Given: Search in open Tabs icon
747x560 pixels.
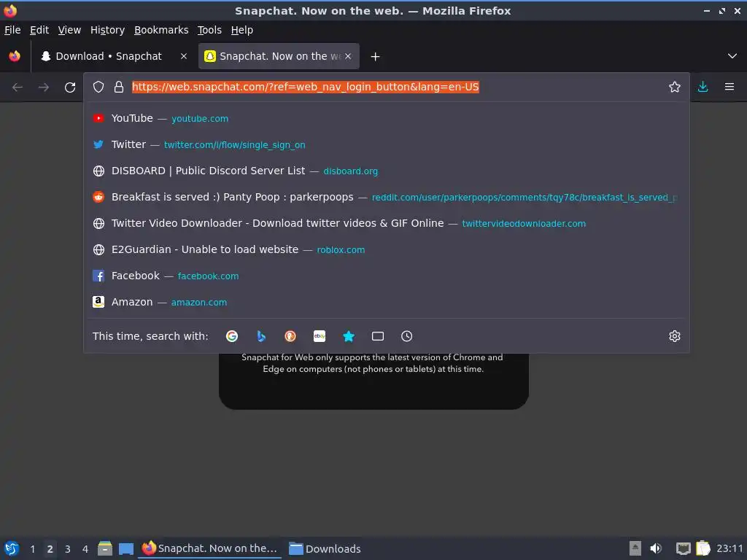Looking at the screenshot, I should coord(378,336).
